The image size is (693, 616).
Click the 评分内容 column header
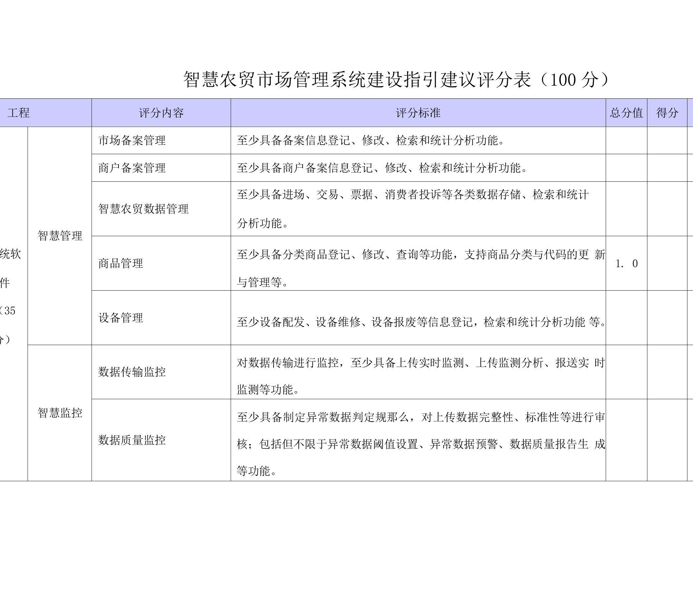pos(161,113)
